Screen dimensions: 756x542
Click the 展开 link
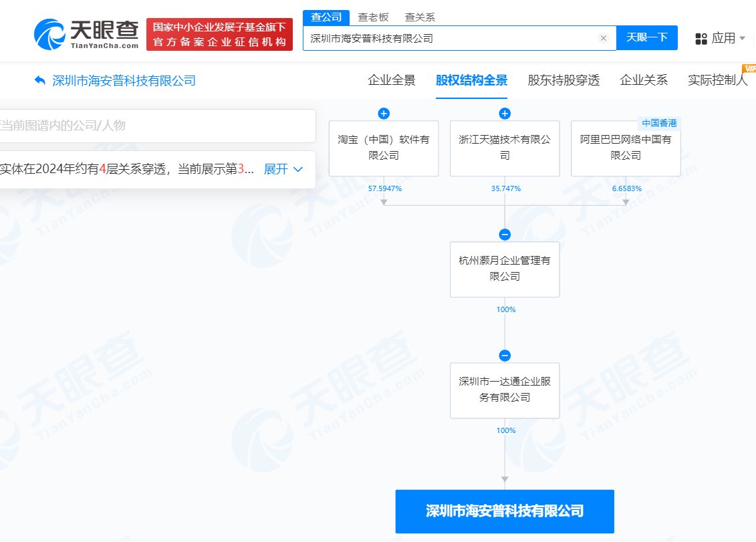[x=276, y=169]
